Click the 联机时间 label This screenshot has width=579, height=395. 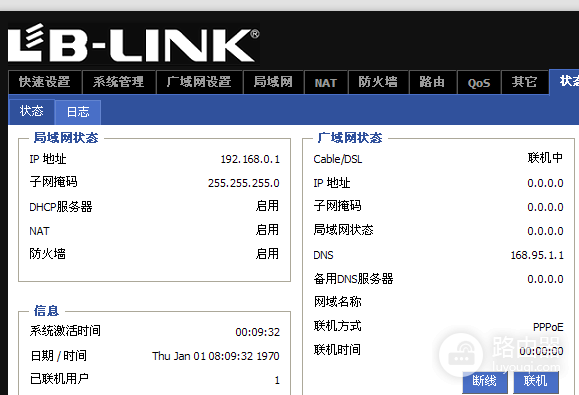337,349
